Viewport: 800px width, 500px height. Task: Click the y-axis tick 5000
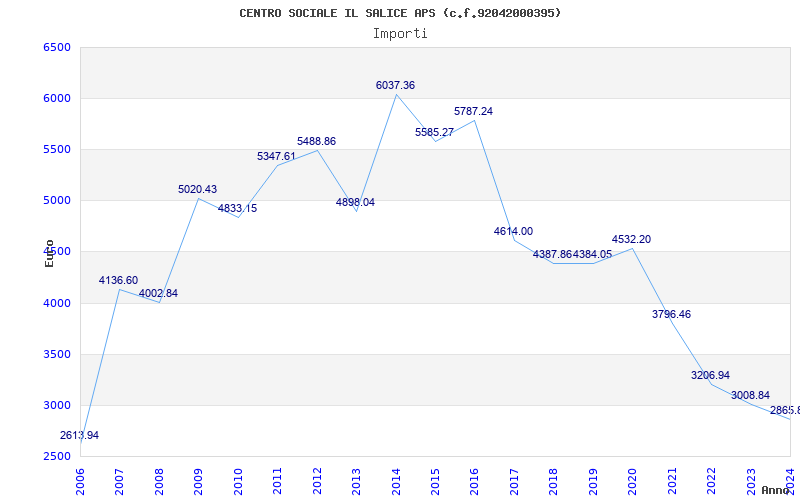click(x=57, y=201)
